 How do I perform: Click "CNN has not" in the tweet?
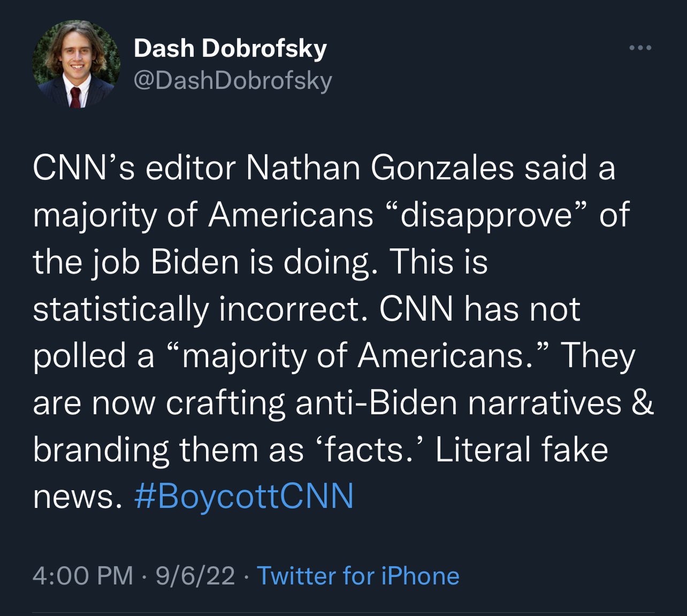point(479,309)
